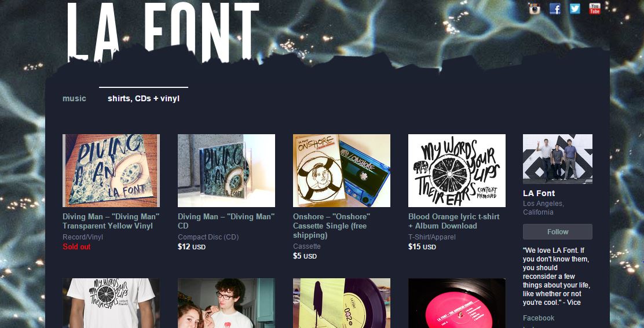Image resolution: width=644 pixels, height=328 pixels.
Task: Click the LA Font band photo
Action: click(x=557, y=159)
